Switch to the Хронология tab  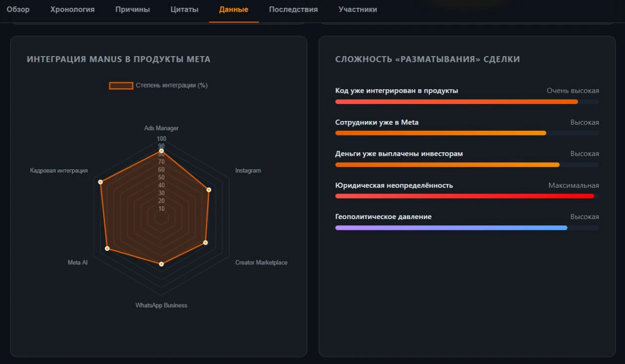tap(72, 10)
